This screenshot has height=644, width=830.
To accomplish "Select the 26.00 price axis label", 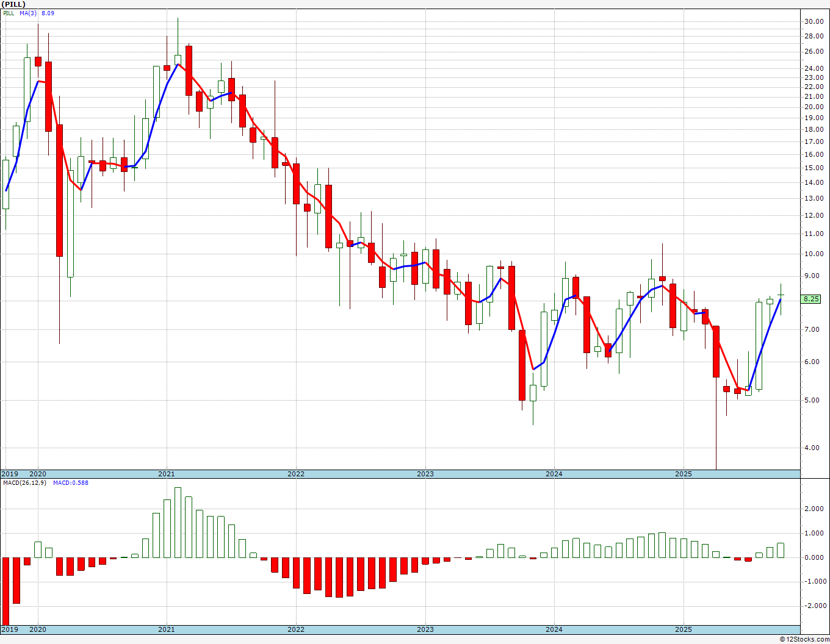I will tap(814, 51).
